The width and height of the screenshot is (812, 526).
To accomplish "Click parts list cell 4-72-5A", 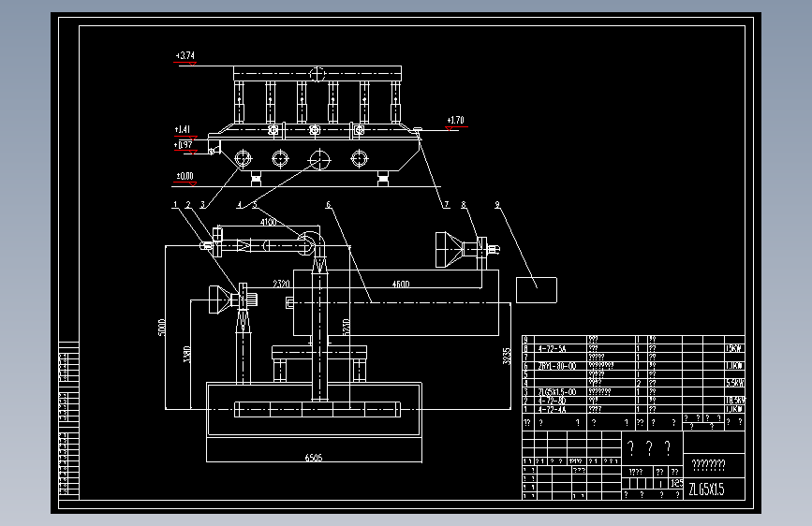I will coord(552,349).
